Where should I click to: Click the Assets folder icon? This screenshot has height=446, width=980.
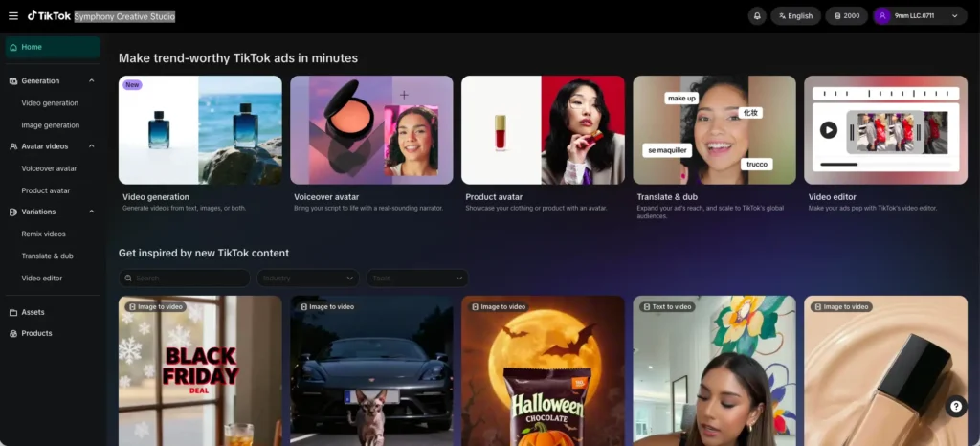click(13, 312)
